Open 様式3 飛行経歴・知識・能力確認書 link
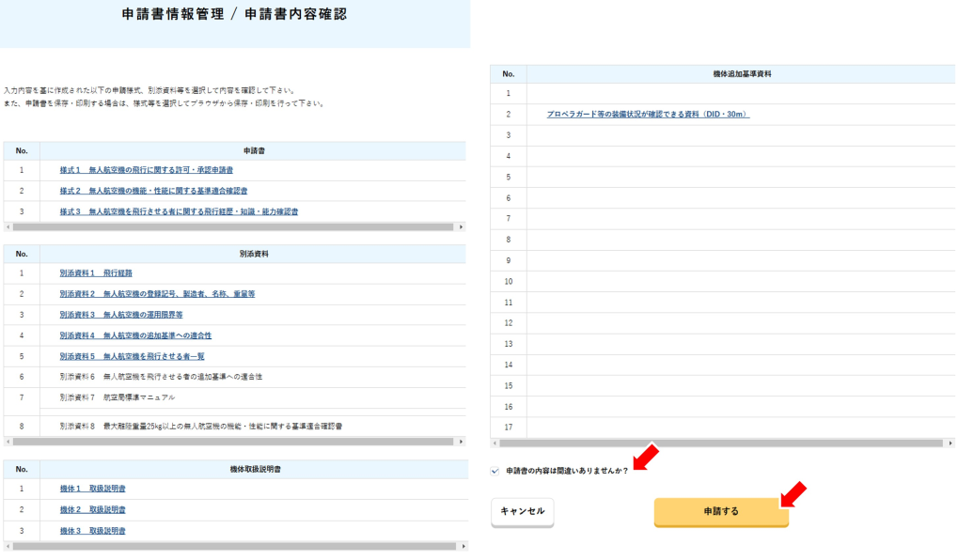Image resolution: width=958 pixels, height=560 pixels. coord(179,212)
